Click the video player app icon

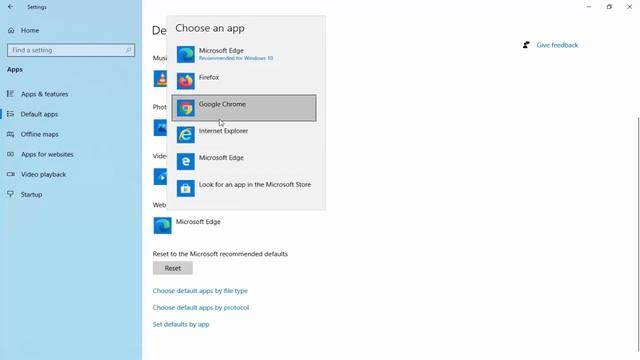160,177
